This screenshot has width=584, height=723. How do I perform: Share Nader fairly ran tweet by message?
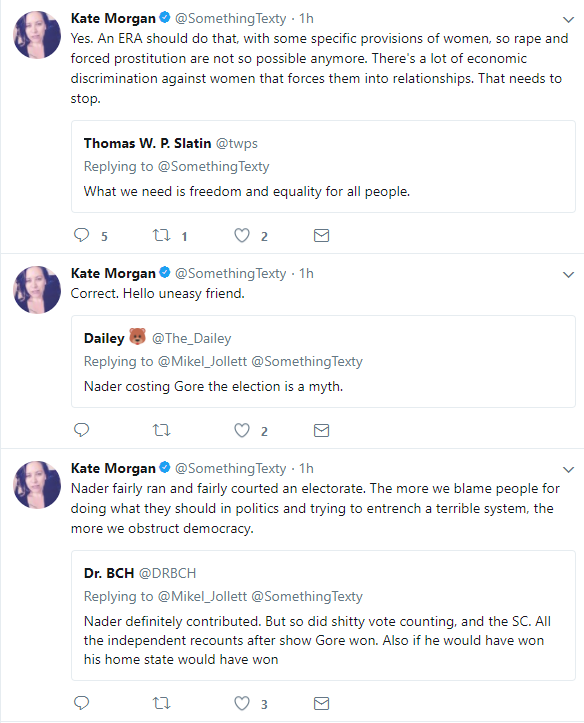(x=321, y=704)
